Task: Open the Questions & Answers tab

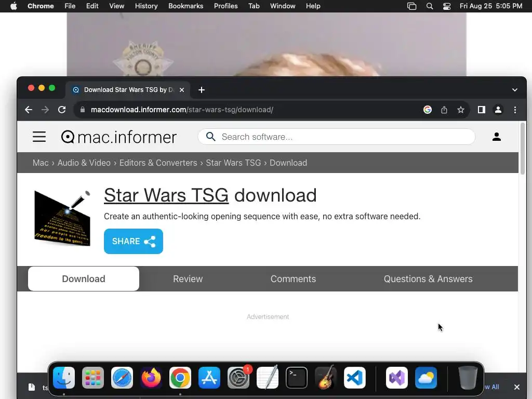Action: (x=428, y=278)
